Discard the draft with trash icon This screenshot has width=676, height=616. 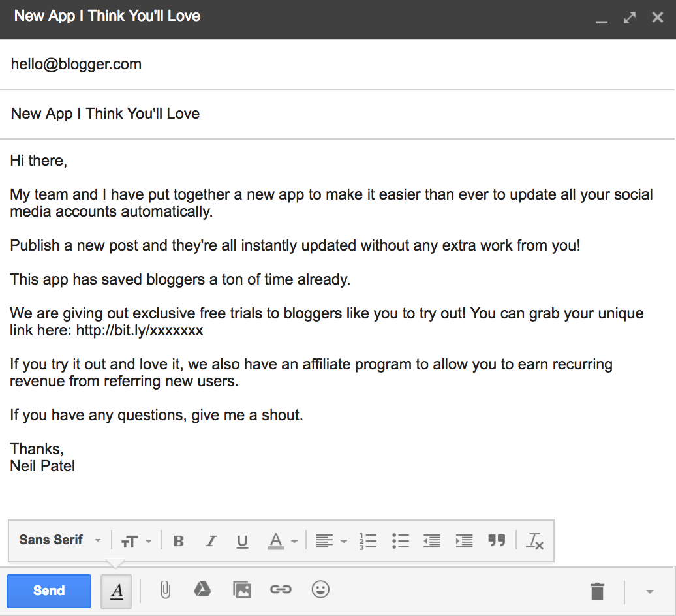597,591
